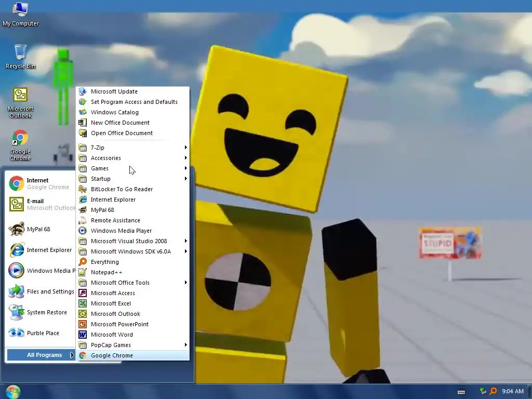Open the Recycle Bin desktop icon
532x399 pixels.
click(20, 56)
